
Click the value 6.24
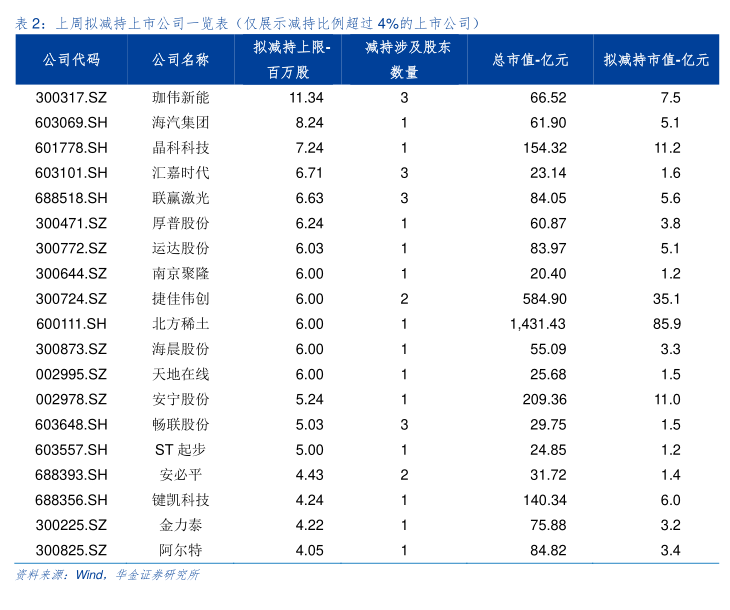click(309, 224)
